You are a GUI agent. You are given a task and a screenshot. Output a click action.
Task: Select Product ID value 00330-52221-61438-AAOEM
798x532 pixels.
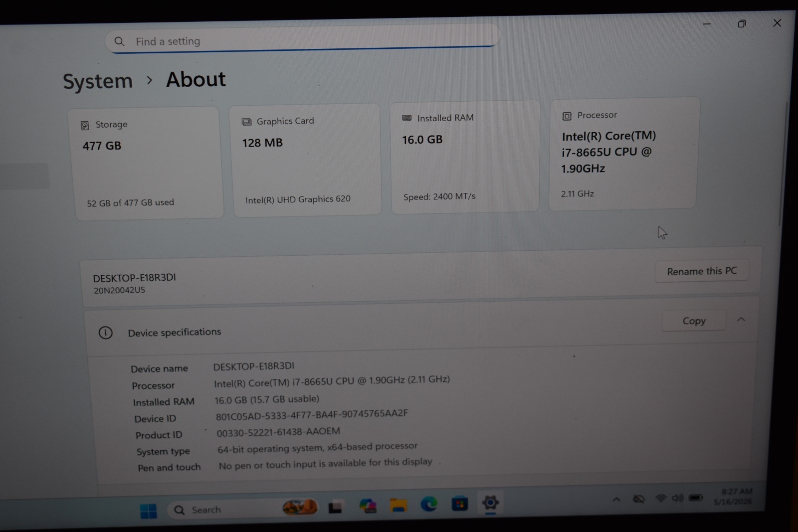pyautogui.click(x=278, y=432)
